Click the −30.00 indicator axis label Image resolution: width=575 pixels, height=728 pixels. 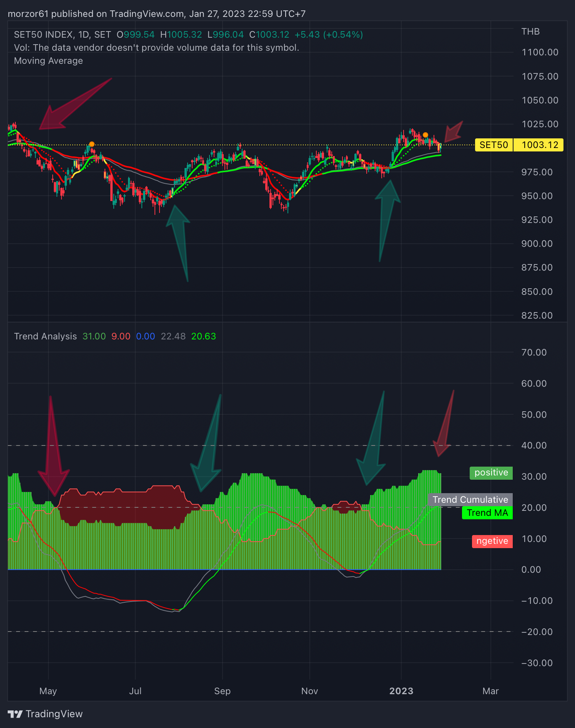click(537, 663)
